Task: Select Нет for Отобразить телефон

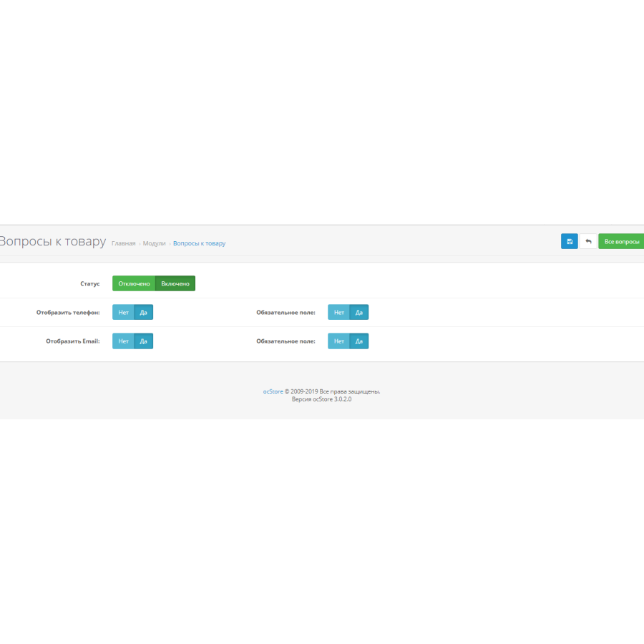Action: [123, 312]
